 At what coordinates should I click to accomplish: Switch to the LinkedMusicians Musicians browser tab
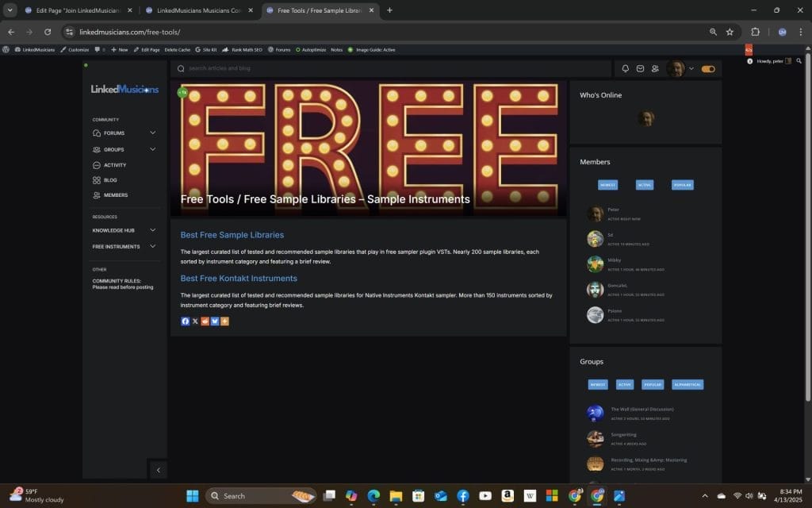point(198,10)
